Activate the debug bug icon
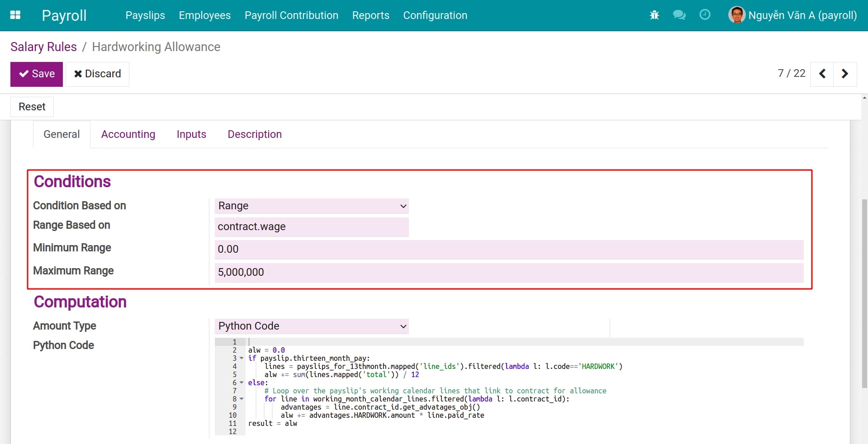Screen dimensions: 868x444 [654, 15]
